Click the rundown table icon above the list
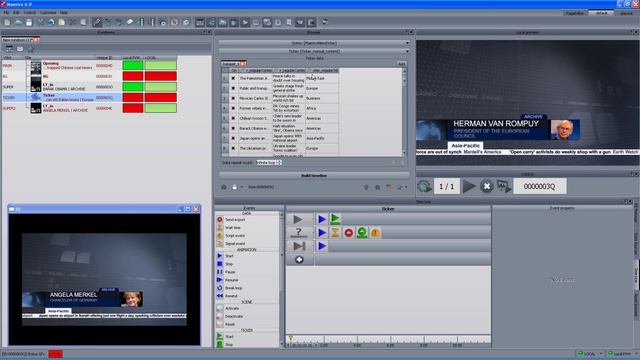 point(9,49)
